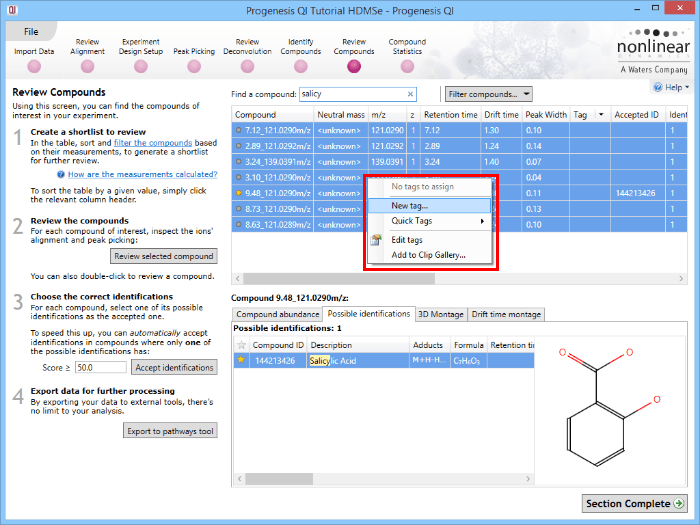
Task: Open the 3D Montage tab
Action: pos(441,314)
